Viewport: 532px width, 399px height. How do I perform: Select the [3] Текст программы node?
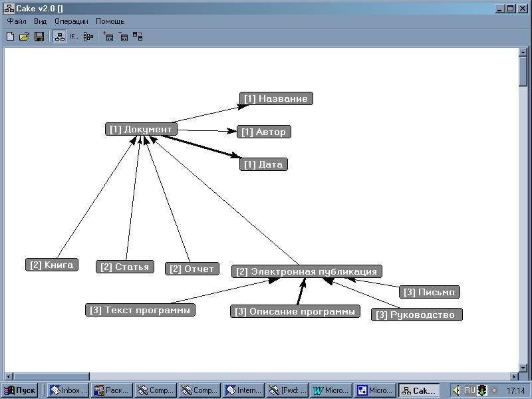pyautogui.click(x=140, y=310)
